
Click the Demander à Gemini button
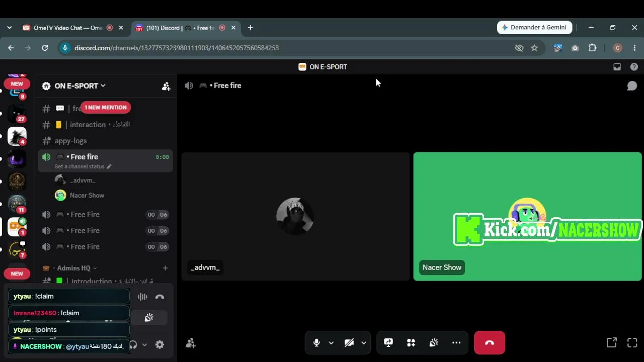click(x=534, y=28)
